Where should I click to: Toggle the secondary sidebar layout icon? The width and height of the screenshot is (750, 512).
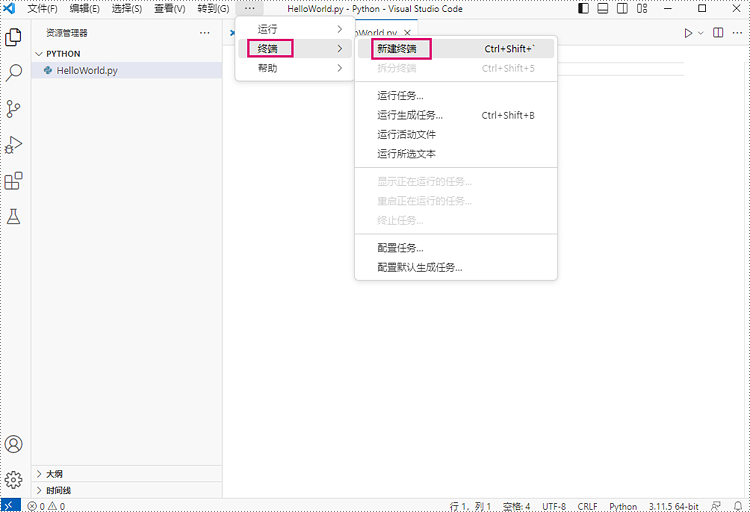[622, 9]
